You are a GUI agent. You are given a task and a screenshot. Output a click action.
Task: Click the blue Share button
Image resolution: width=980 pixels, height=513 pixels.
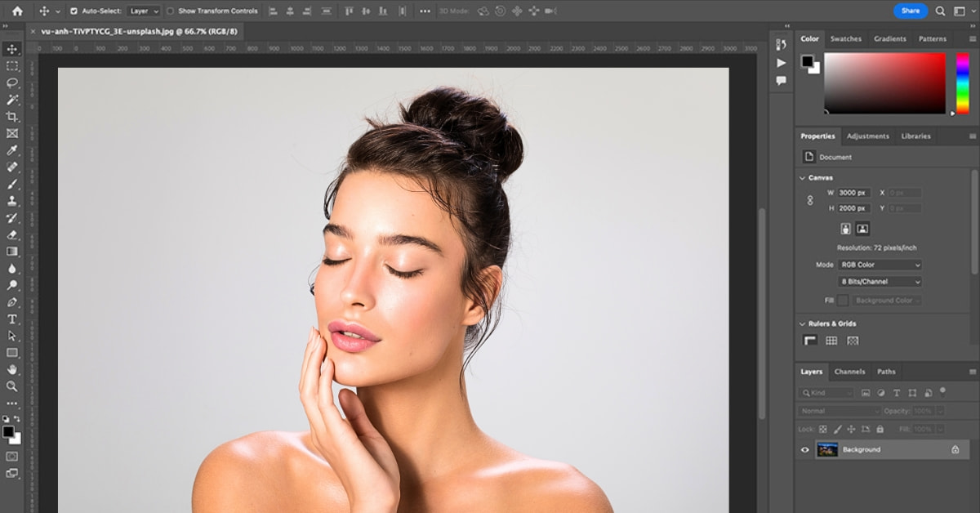pyautogui.click(x=911, y=11)
